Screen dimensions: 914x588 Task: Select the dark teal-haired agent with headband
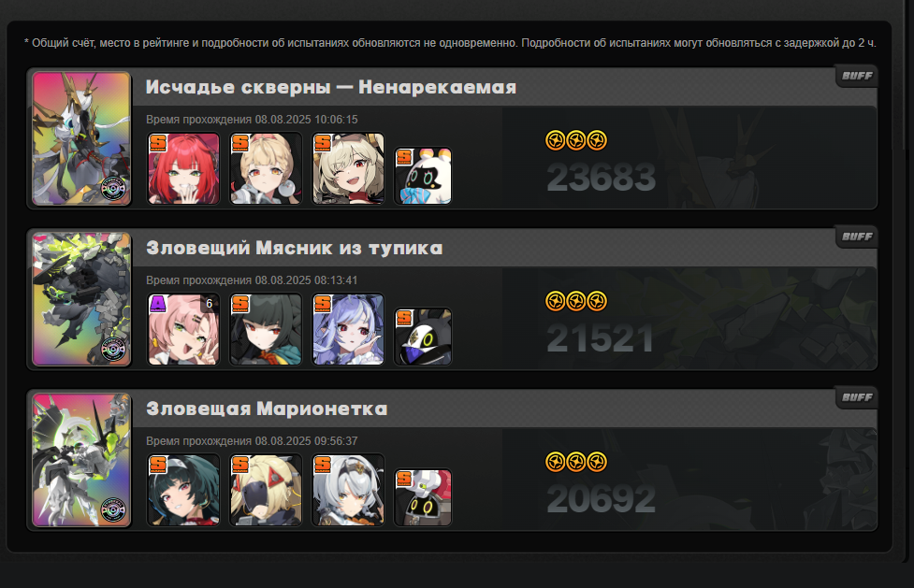click(183, 490)
